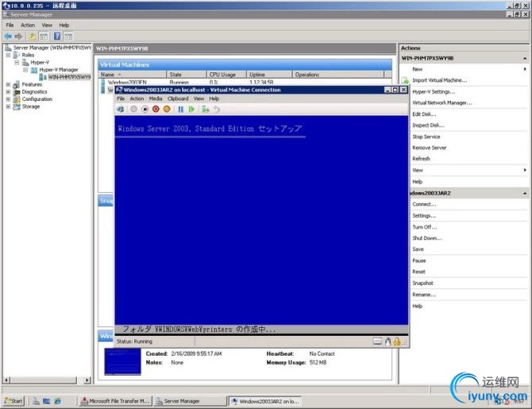This screenshot has width=532, height=409.
Task: Click the keyboard icon in VM status bar
Action: click(377, 341)
